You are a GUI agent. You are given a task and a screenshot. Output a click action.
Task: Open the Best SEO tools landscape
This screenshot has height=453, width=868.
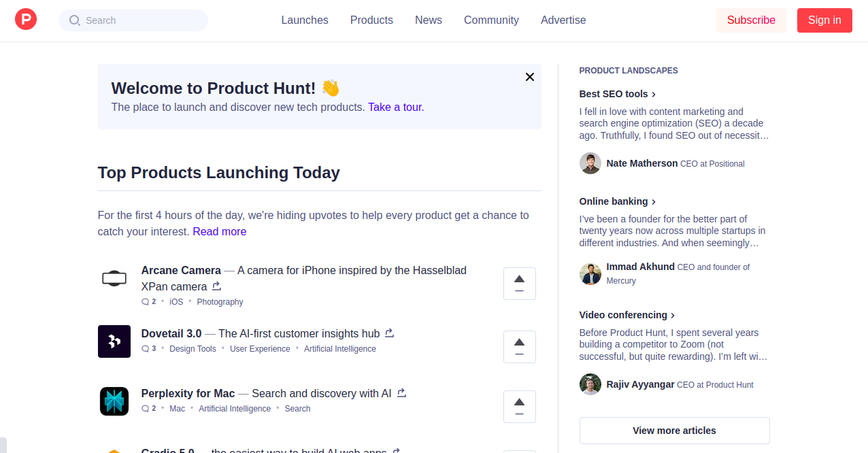[x=618, y=94]
